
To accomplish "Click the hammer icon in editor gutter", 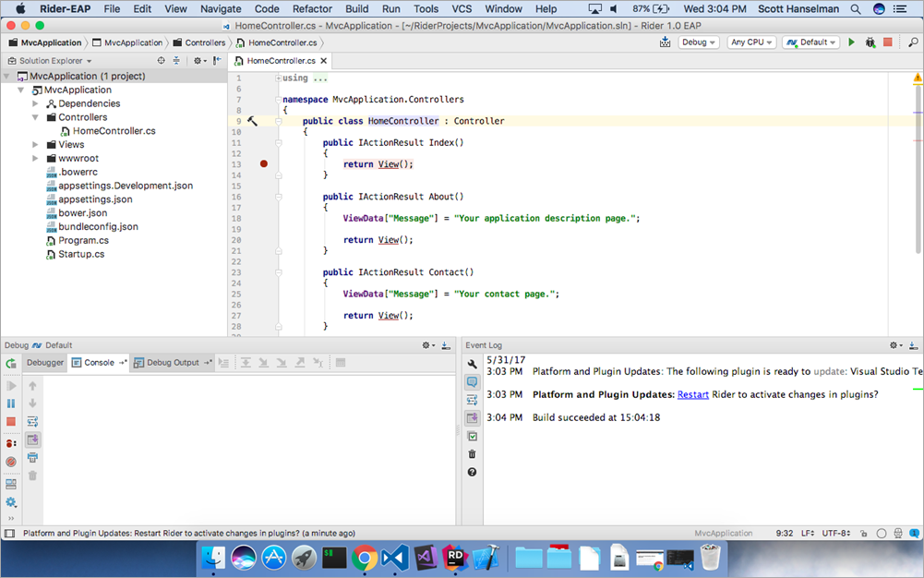I will (x=252, y=121).
